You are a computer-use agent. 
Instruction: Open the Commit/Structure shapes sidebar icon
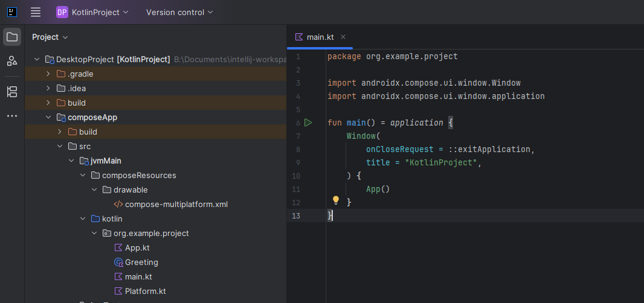[x=12, y=61]
